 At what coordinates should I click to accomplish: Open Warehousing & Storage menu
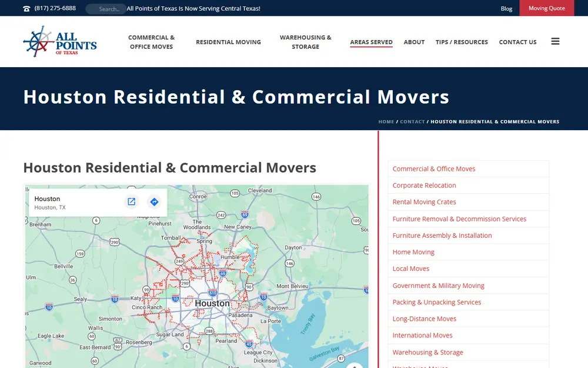click(x=305, y=42)
